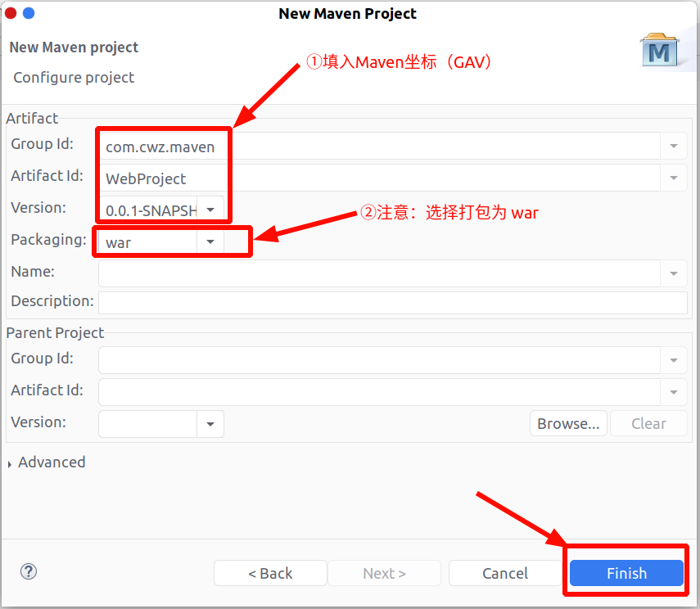Click the Parent Project Artifact Id input field
Image resolution: width=700 pixels, height=609 pixels.
[379, 392]
